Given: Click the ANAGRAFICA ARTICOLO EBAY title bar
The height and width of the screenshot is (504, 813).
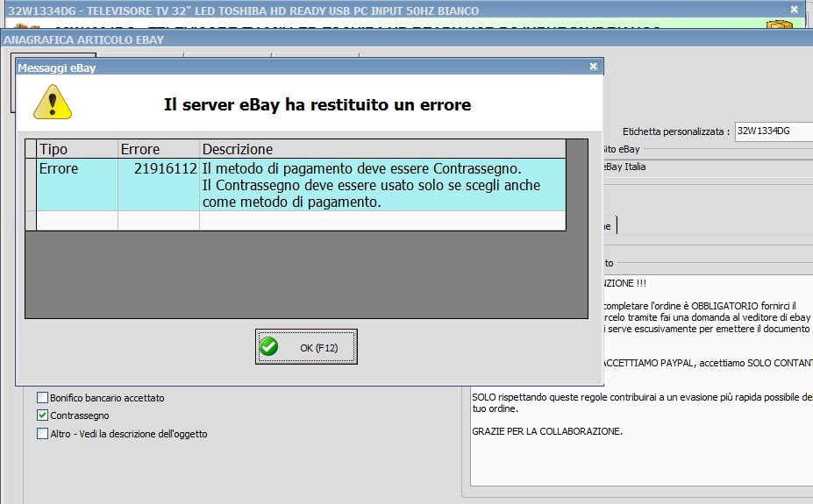Looking at the screenshot, I should click(407, 39).
